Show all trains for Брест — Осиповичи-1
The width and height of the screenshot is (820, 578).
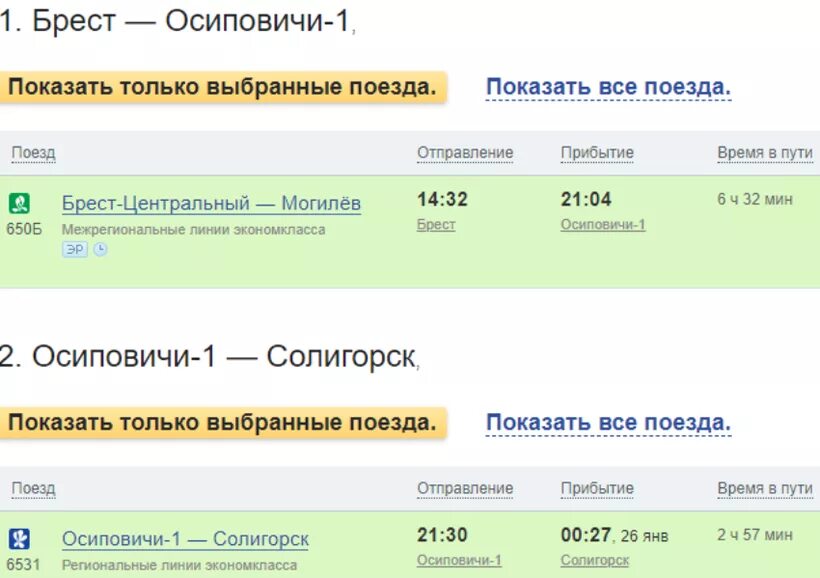coord(608,87)
